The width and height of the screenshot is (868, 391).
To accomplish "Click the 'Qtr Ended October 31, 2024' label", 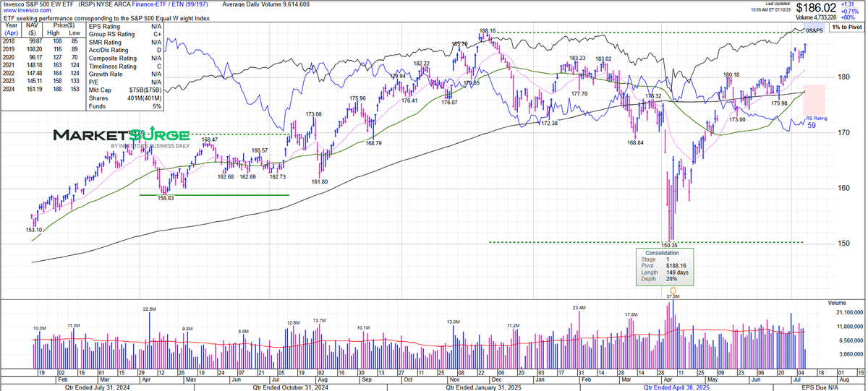I will point(292,387).
